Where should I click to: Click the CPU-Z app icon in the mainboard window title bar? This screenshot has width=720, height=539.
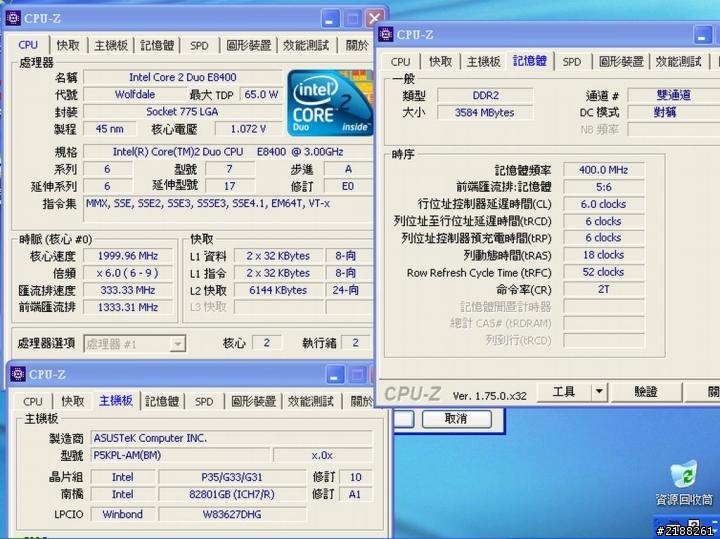tap(18, 374)
